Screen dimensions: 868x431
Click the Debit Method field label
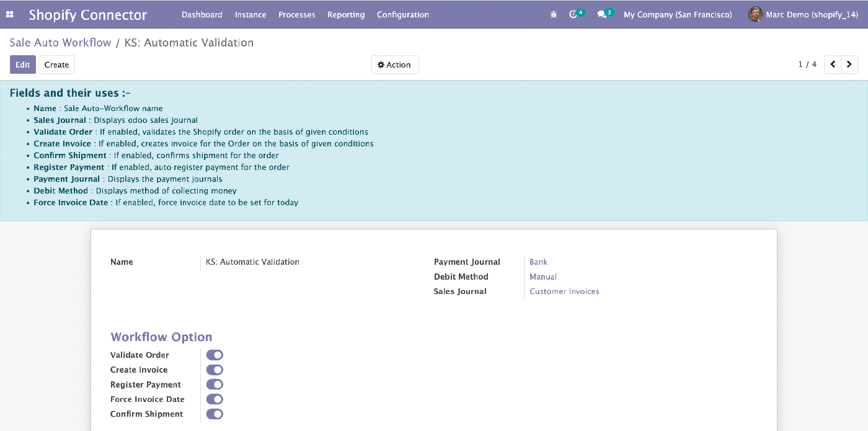[x=461, y=277]
